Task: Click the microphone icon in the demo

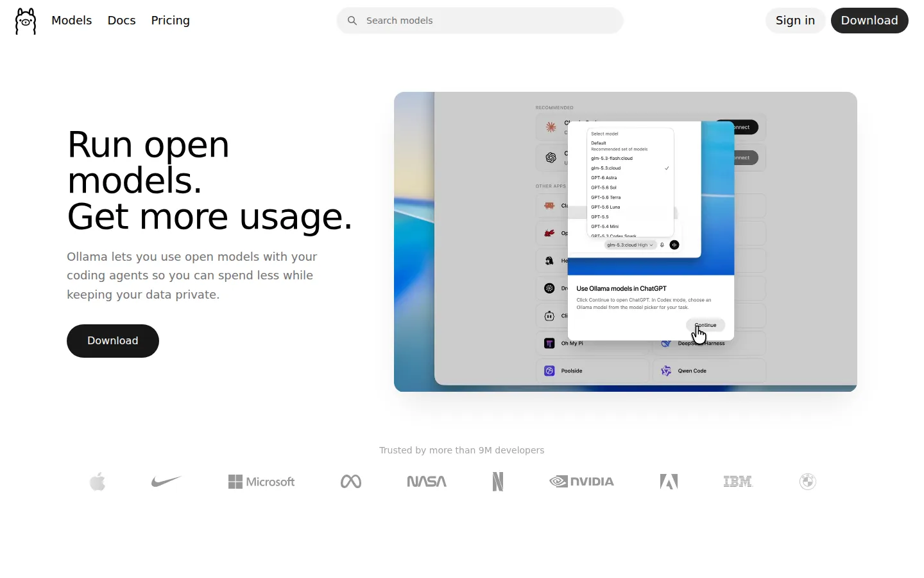Action: point(662,245)
